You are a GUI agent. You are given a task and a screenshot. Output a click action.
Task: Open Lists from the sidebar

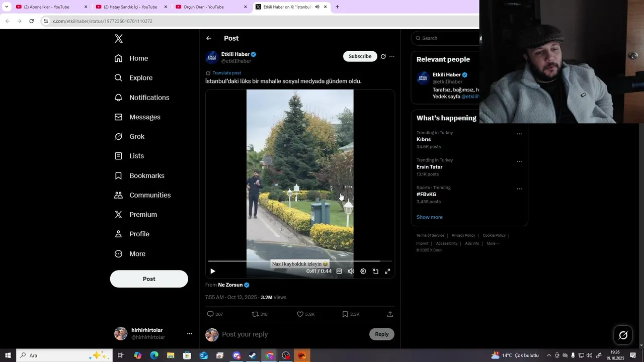[129, 156]
